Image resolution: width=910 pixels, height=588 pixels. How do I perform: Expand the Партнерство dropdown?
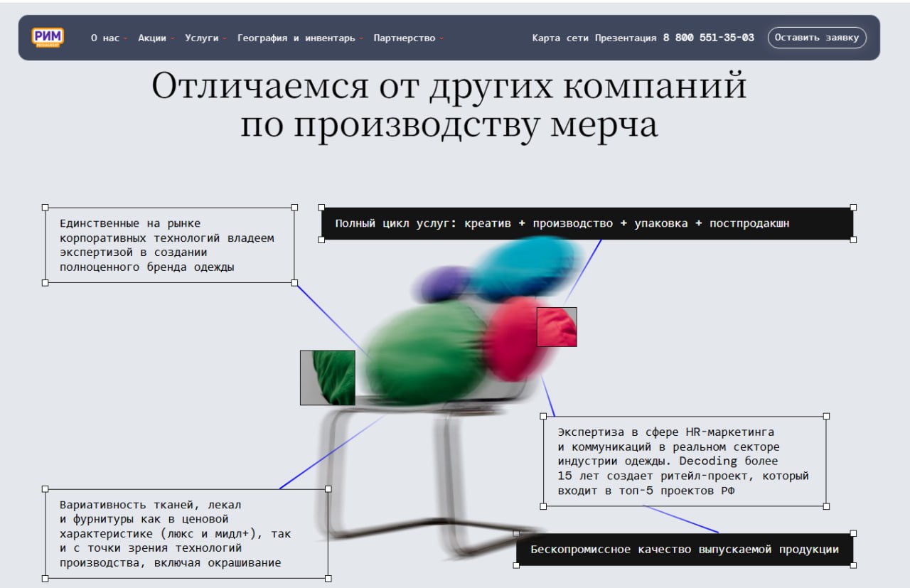408,38
